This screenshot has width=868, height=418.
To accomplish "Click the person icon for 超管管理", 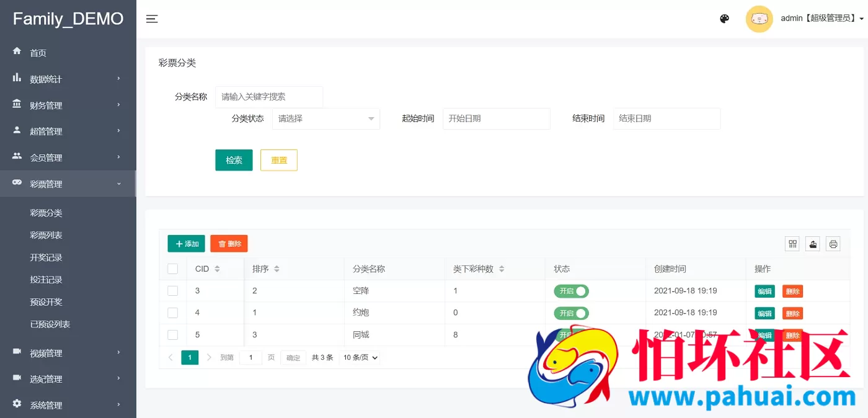I will (17, 130).
